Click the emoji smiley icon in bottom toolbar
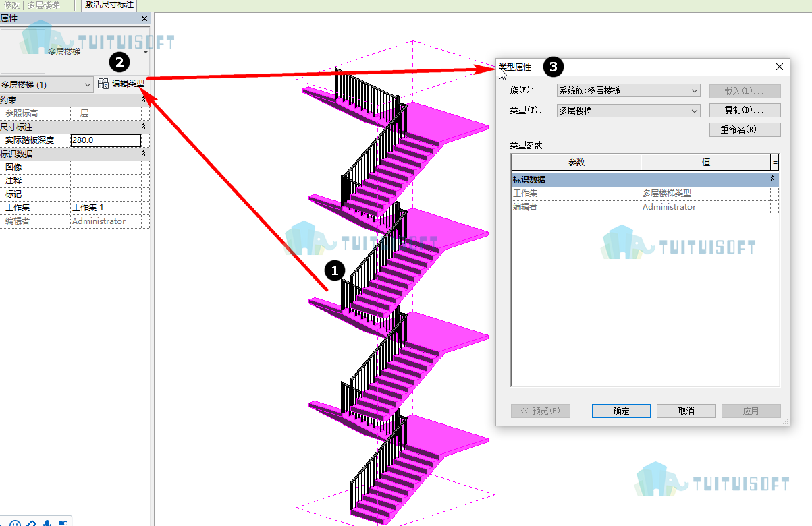The height and width of the screenshot is (526, 812). click(x=15, y=523)
